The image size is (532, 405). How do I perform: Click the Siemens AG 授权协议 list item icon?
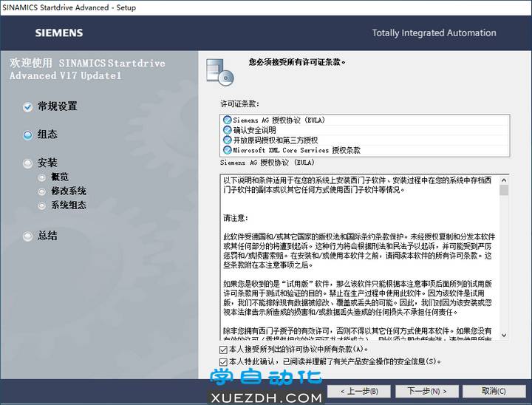(x=227, y=120)
